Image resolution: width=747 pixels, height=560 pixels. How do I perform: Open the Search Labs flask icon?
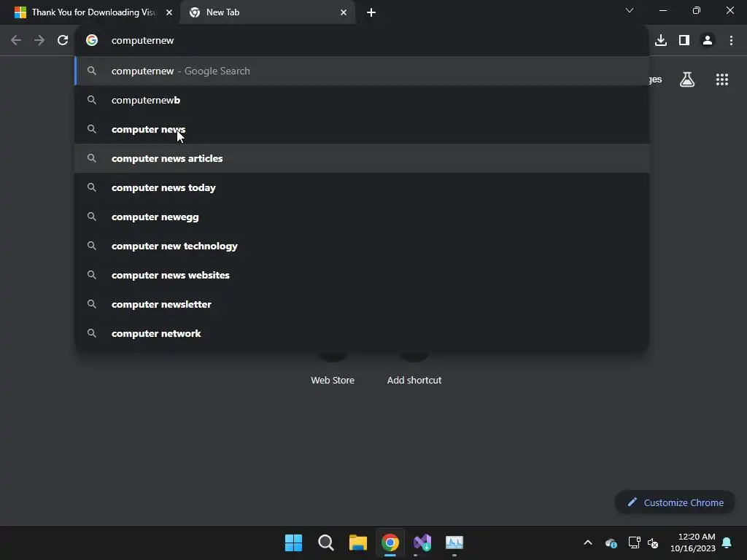(687, 79)
